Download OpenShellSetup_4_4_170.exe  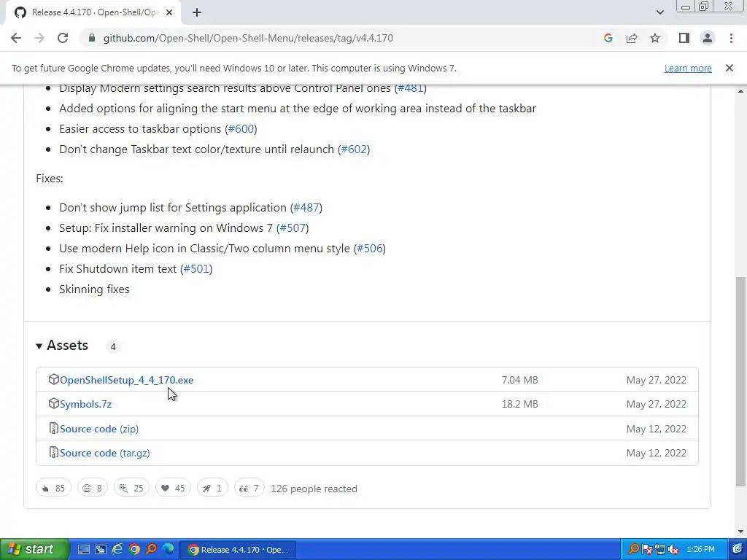(127, 380)
